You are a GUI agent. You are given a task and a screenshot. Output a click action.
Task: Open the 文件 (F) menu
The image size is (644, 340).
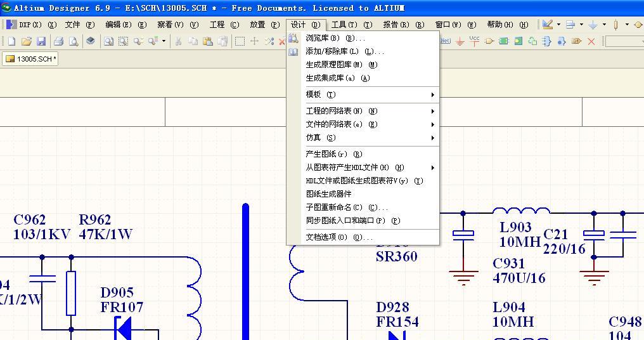click(x=80, y=25)
